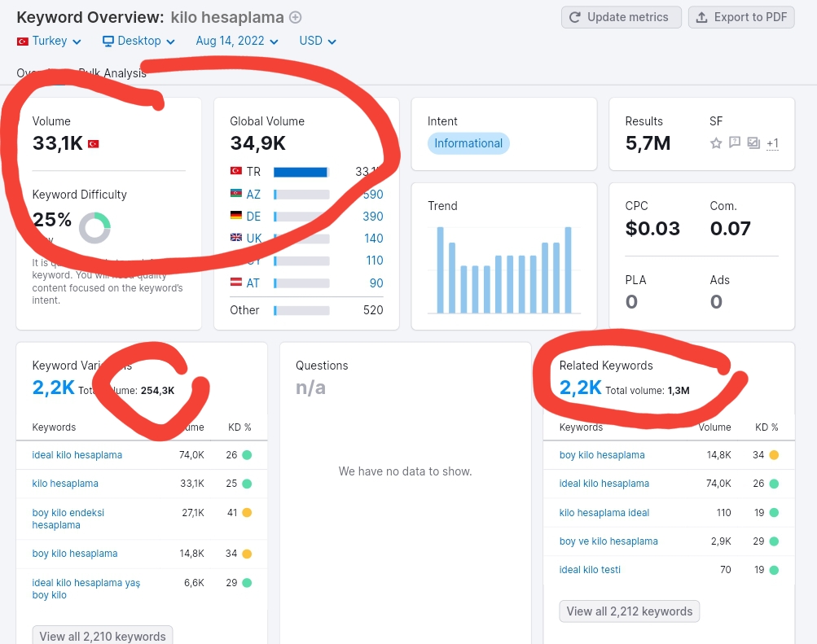This screenshot has width=817, height=644.
Task: Click the question box SERP feature icon
Action: [x=735, y=142]
